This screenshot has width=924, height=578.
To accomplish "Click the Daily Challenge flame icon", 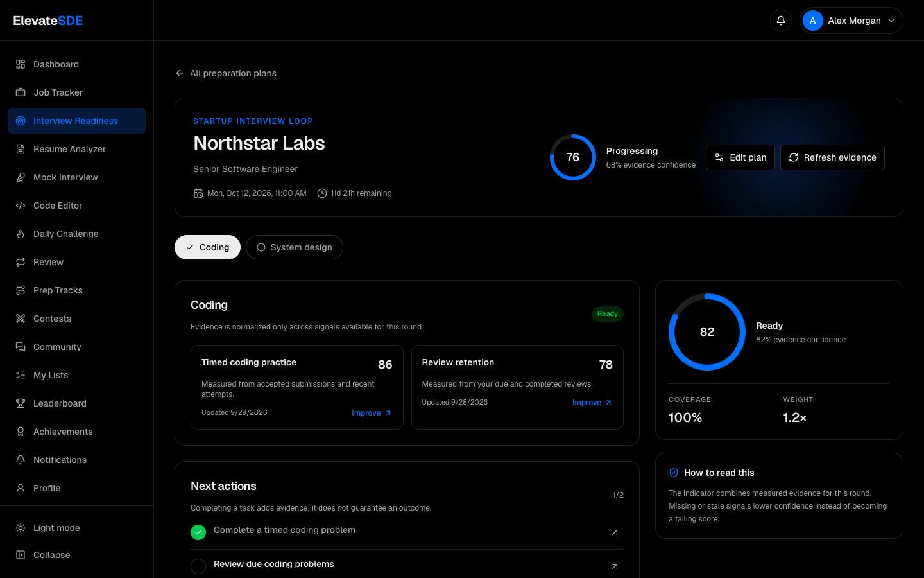I will 21,234.
